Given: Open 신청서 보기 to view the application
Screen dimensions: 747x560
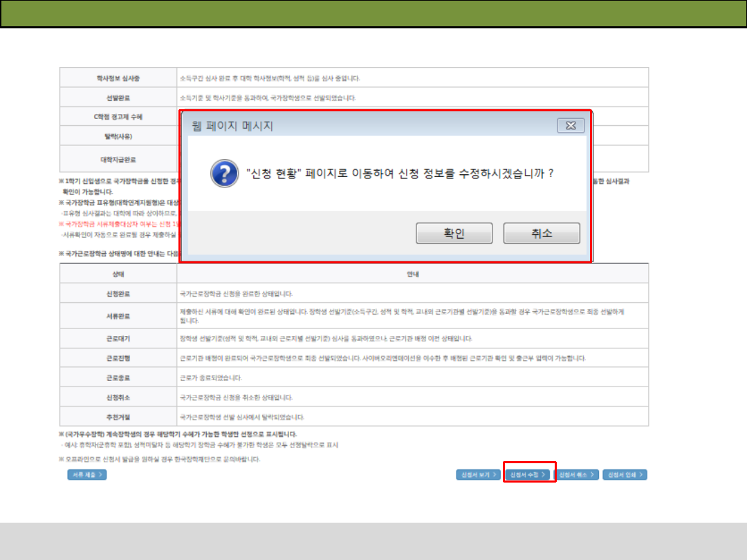Looking at the screenshot, I should coord(478,475).
